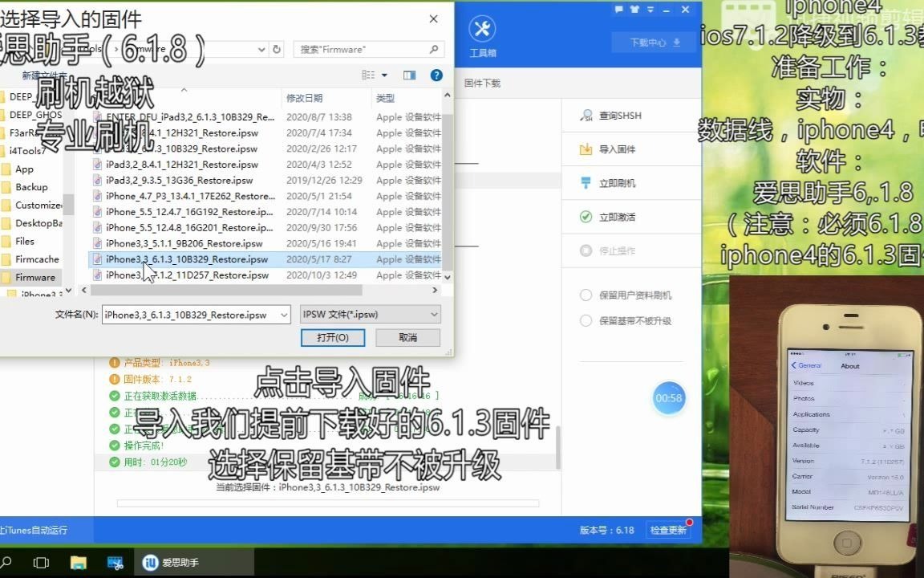Click the 固件下载 tab label
The image size is (924, 578).
482,83
